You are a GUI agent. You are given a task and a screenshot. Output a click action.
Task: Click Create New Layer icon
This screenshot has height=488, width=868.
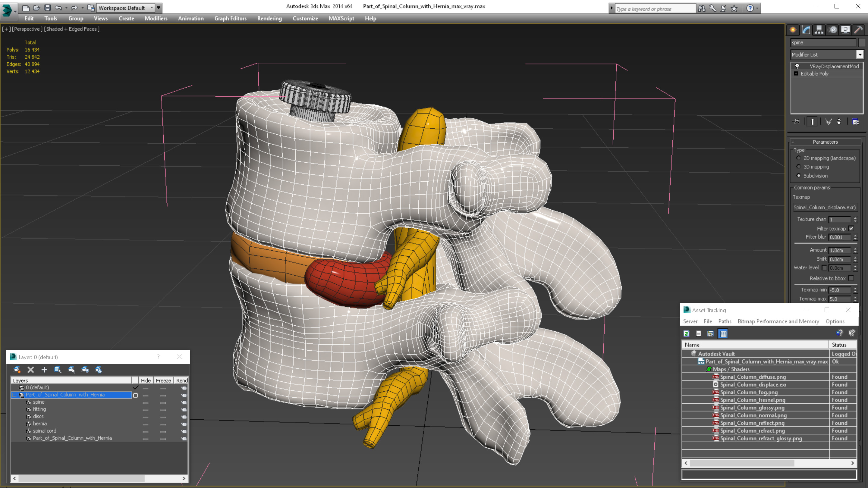pos(17,370)
